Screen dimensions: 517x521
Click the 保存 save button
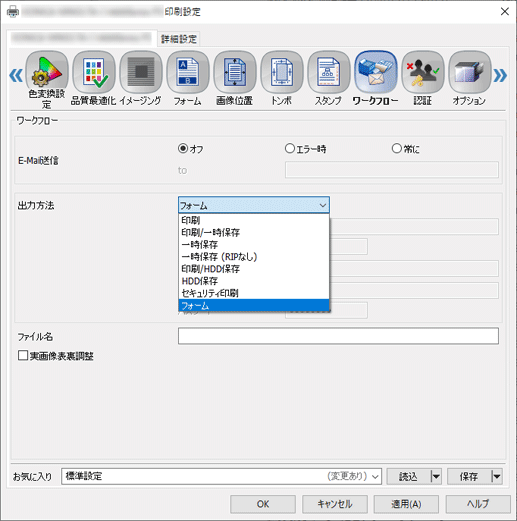click(469, 476)
